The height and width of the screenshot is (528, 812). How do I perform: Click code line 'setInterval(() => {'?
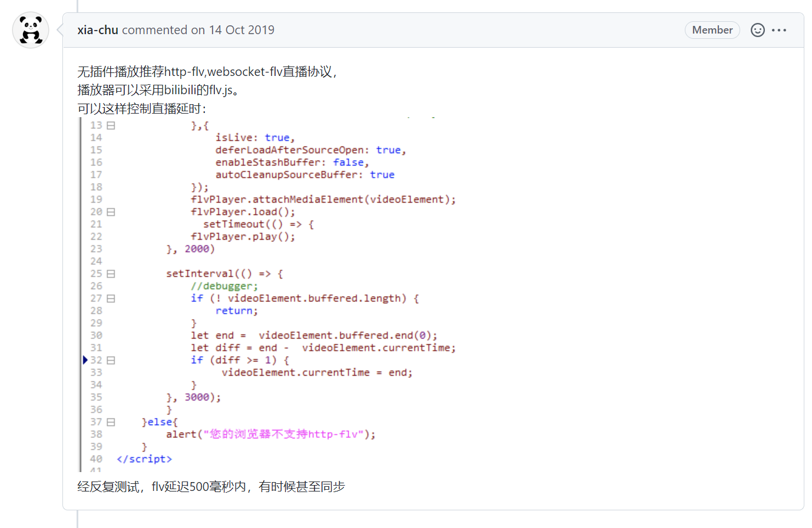(x=224, y=274)
